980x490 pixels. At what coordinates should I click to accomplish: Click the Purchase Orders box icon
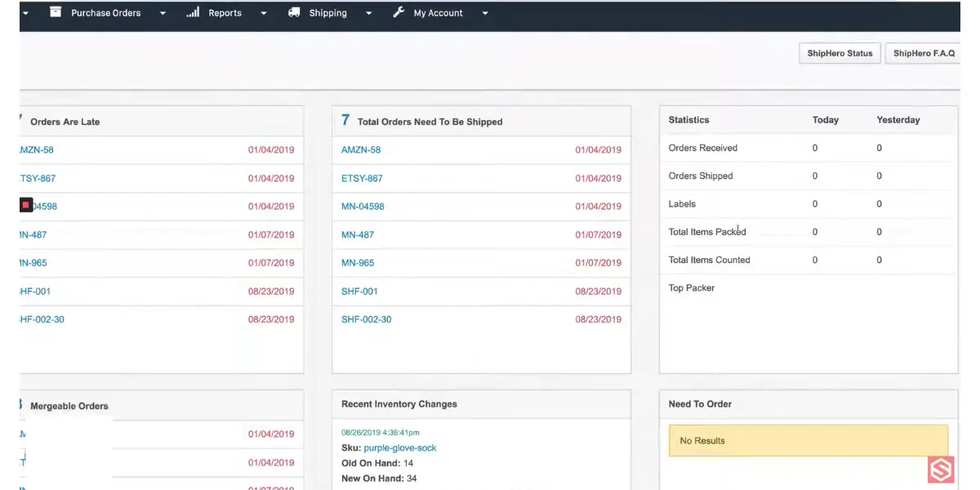[56, 12]
